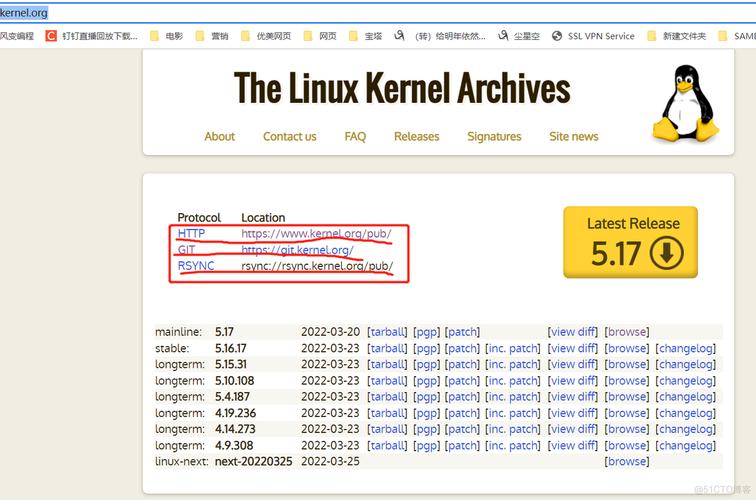Click the GIT protocol link
The image size is (756, 500).
tap(187, 250)
